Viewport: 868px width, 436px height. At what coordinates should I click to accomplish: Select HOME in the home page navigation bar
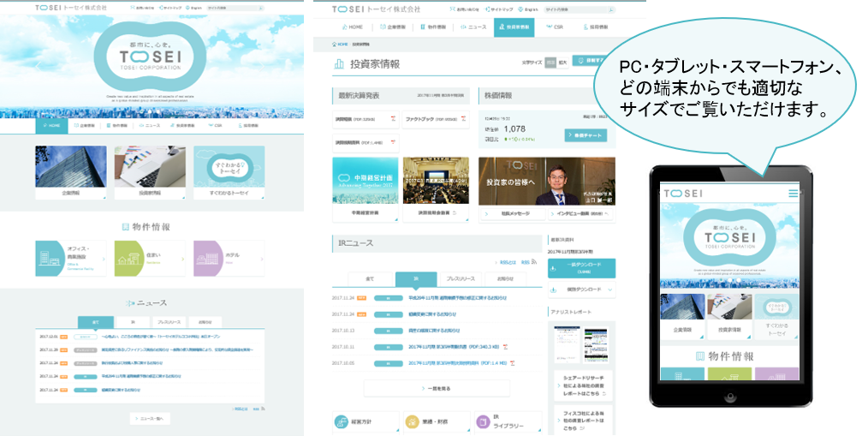51,126
